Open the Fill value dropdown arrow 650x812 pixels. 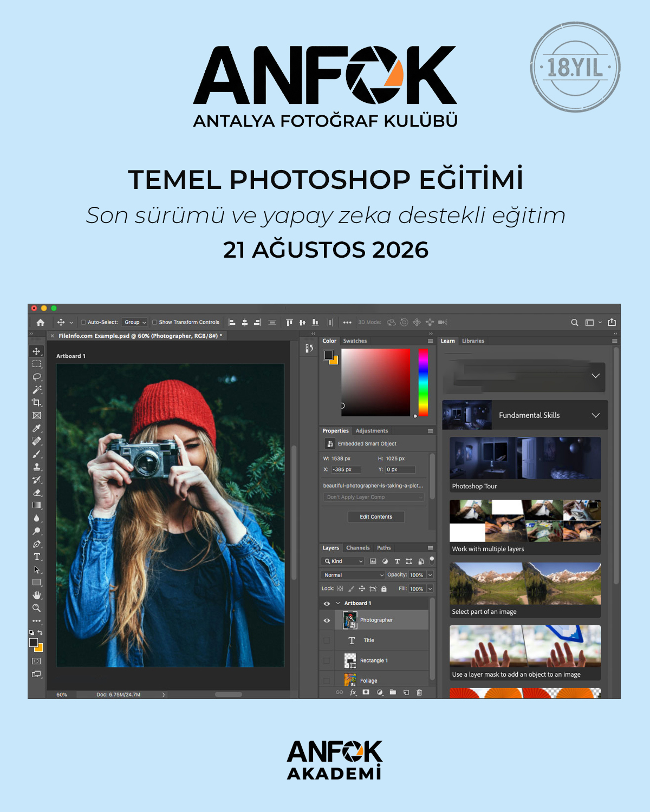[x=430, y=588]
